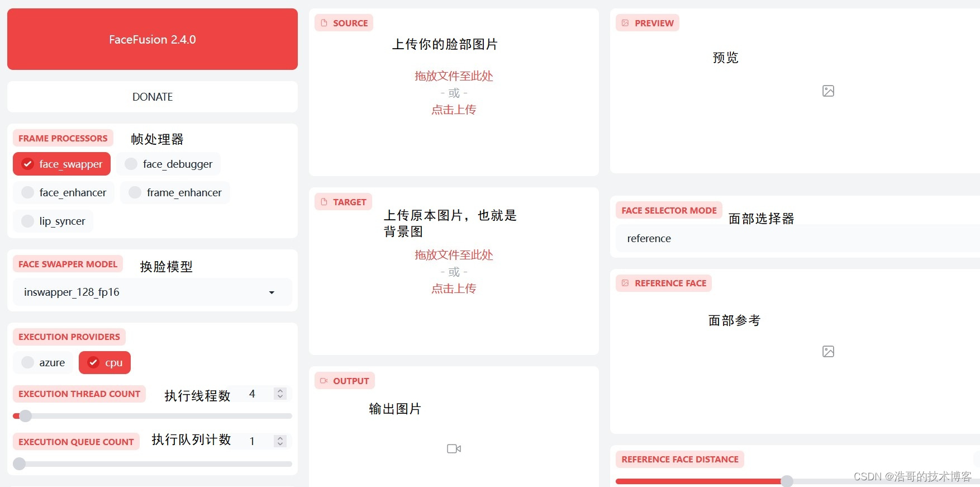Image resolution: width=980 pixels, height=487 pixels.
Task: Click the image icon beside PREVIEW label
Action: (625, 23)
